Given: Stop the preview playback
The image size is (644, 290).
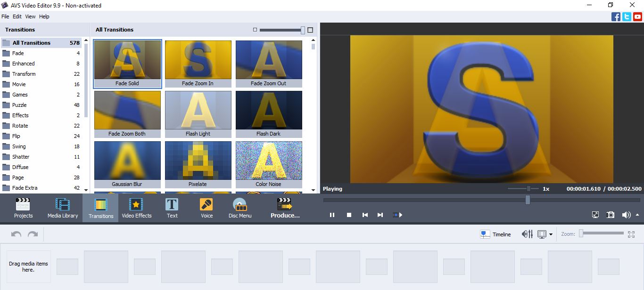Looking at the screenshot, I should coord(349,215).
